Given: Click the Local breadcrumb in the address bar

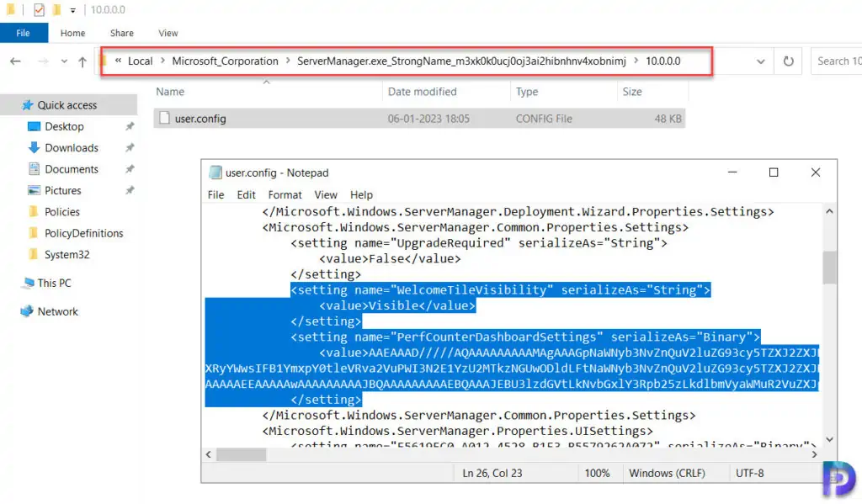Looking at the screenshot, I should (141, 61).
